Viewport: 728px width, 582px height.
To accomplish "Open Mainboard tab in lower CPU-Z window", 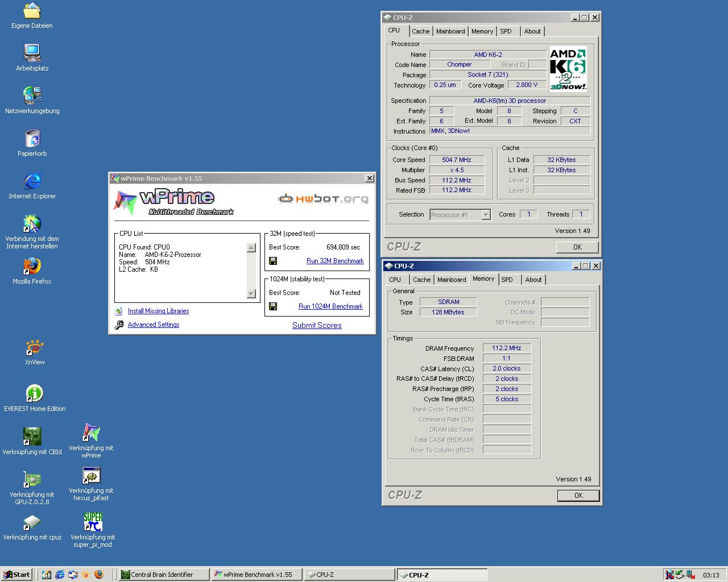I will tap(452, 280).
